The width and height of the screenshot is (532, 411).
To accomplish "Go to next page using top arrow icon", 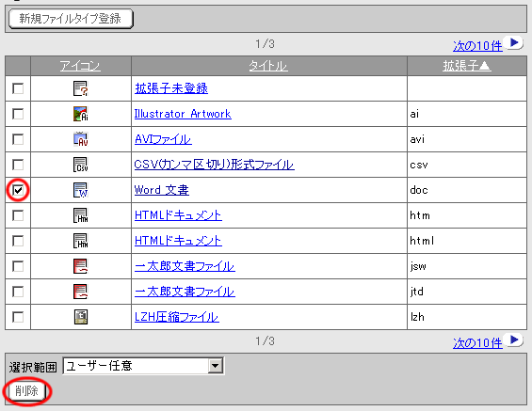I will [x=514, y=42].
